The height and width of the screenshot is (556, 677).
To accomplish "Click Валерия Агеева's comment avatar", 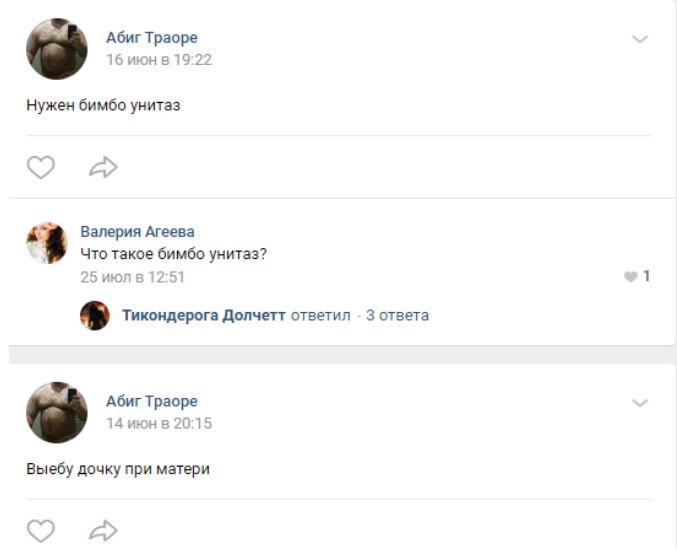I will tap(47, 243).
